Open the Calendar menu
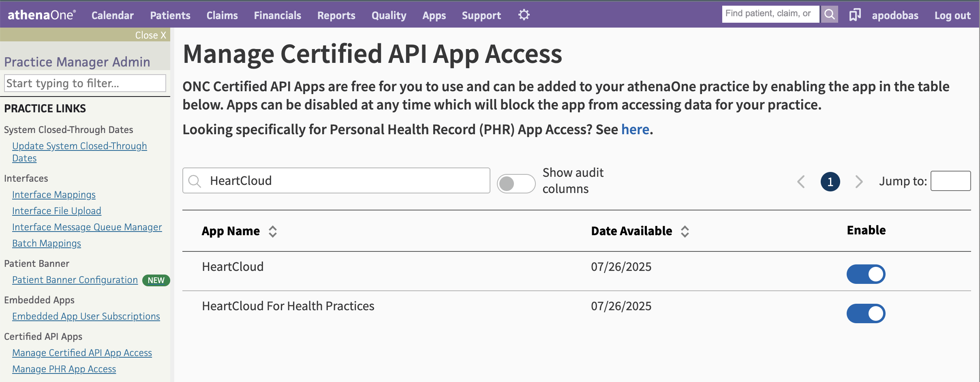Viewport: 980px width, 382px height. click(x=112, y=15)
